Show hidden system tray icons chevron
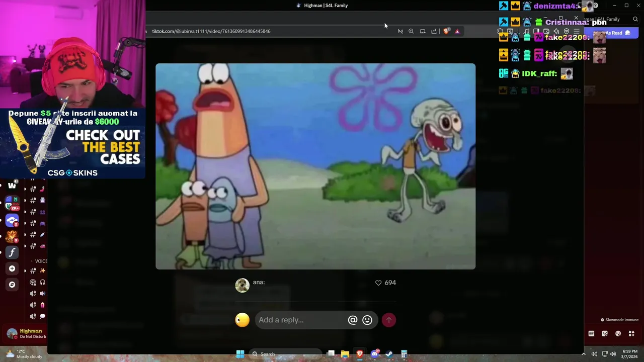644x362 pixels. (584, 354)
